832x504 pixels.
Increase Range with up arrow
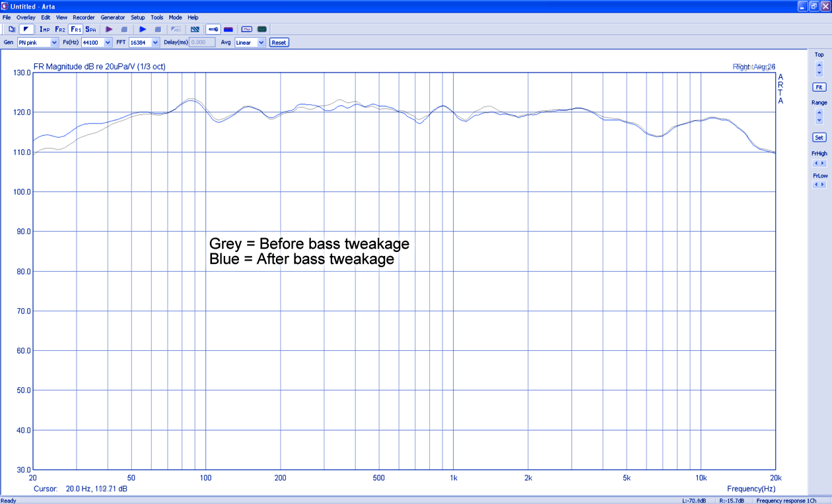pyautogui.click(x=819, y=113)
